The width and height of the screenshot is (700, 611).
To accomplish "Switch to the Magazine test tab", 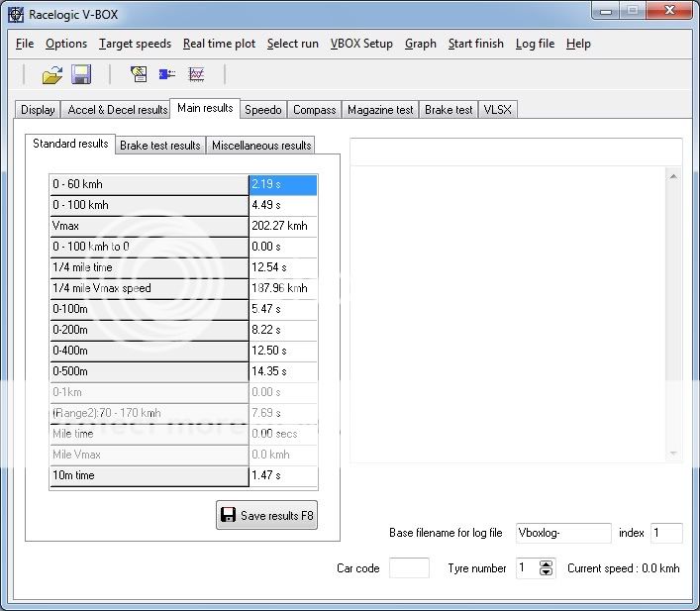I will coord(380,110).
